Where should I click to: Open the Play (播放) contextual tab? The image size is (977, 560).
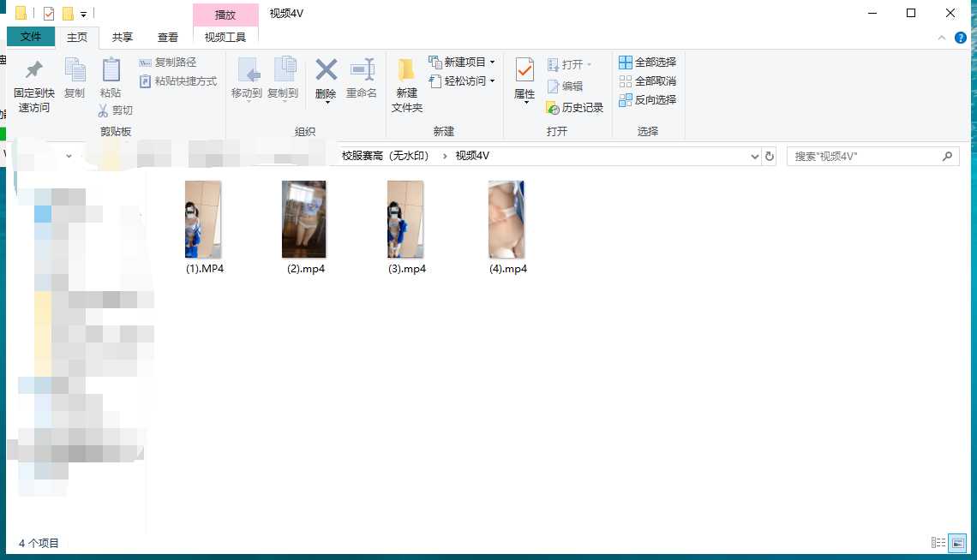[225, 15]
